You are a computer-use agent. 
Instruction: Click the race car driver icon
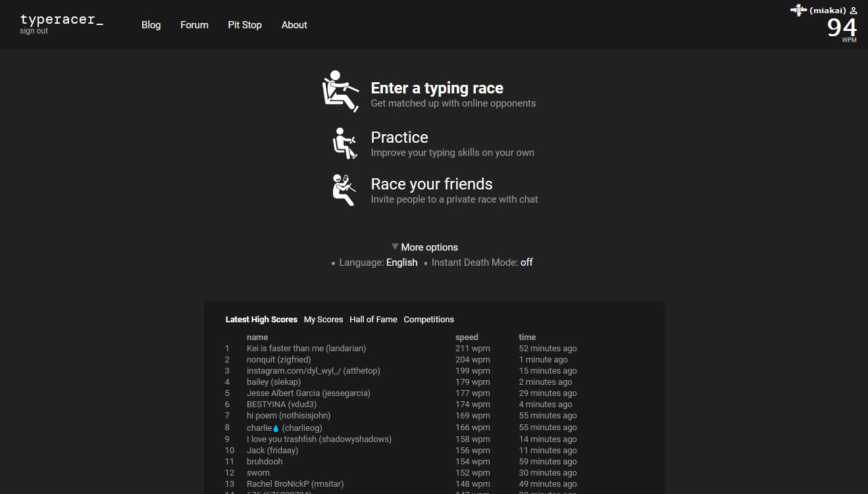340,91
